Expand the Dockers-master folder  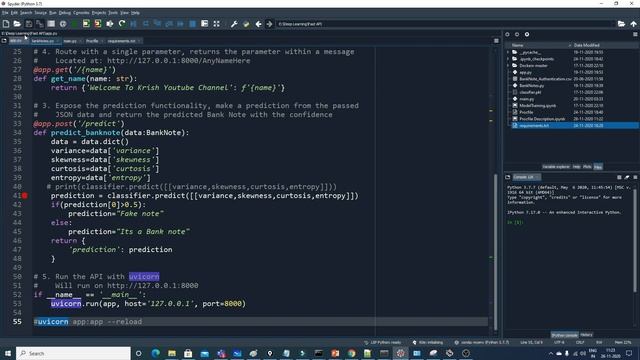(x=509, y=65)
